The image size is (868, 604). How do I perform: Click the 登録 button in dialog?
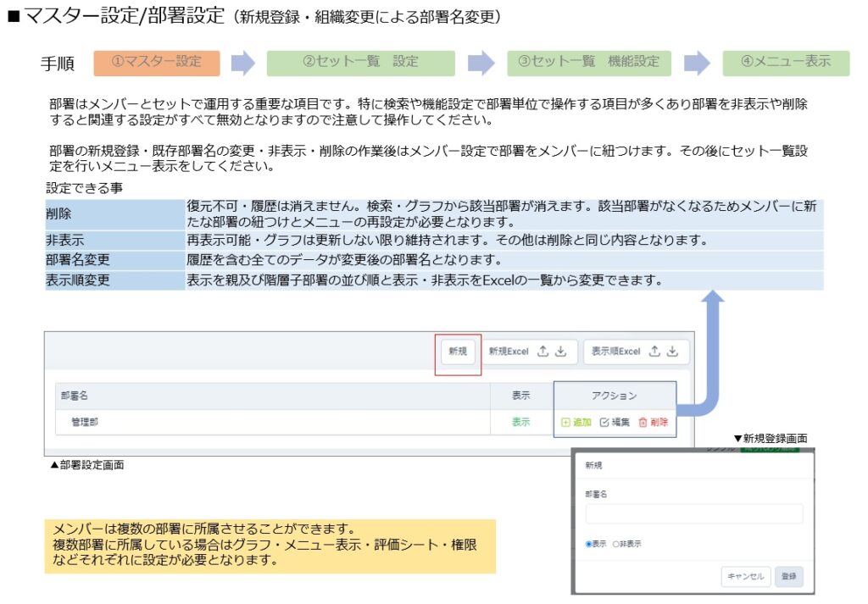coord(788,577)
